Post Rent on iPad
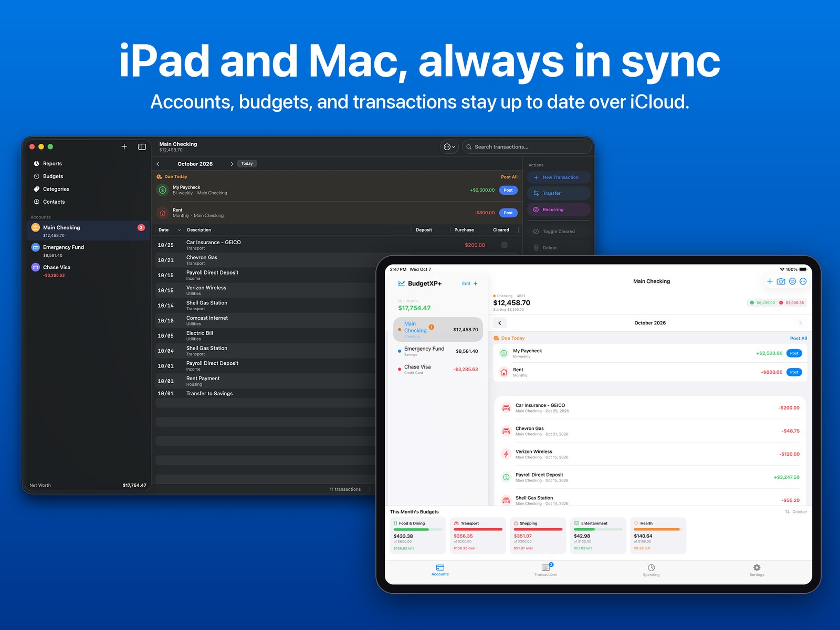The height and width of the screenshot is (630, 840). pos(794,372)
